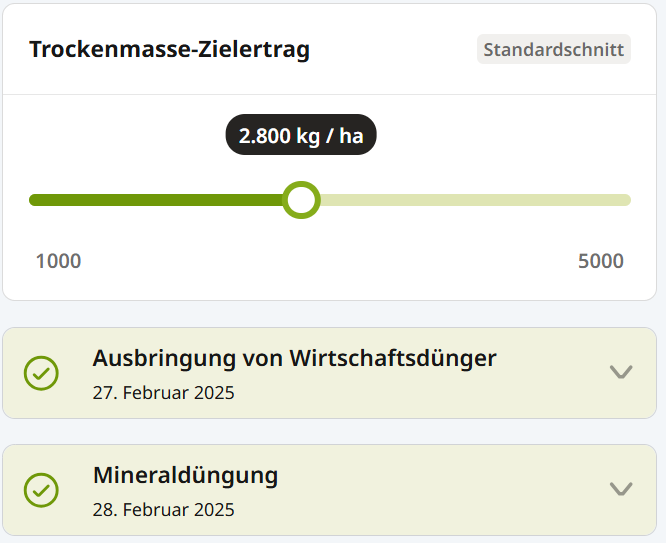The width and height of the screenshot is (666, 543).
Task: Click the green checkmark icon beside Mineraldüngung
Action: click(41, 490)
